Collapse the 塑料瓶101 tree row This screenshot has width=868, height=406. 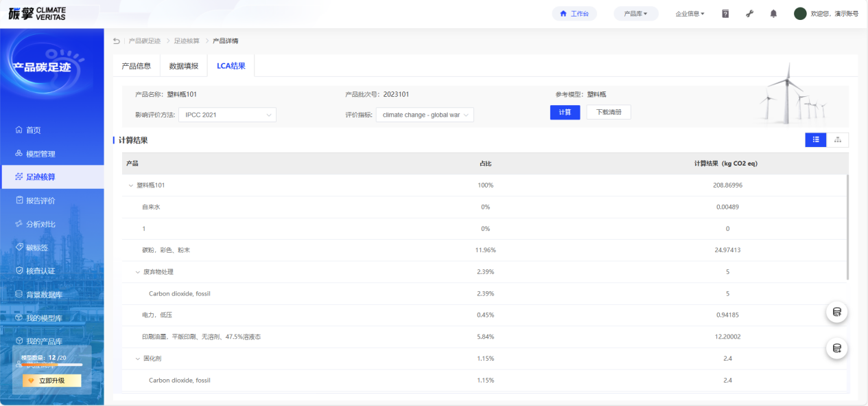(x=131, y=185)
